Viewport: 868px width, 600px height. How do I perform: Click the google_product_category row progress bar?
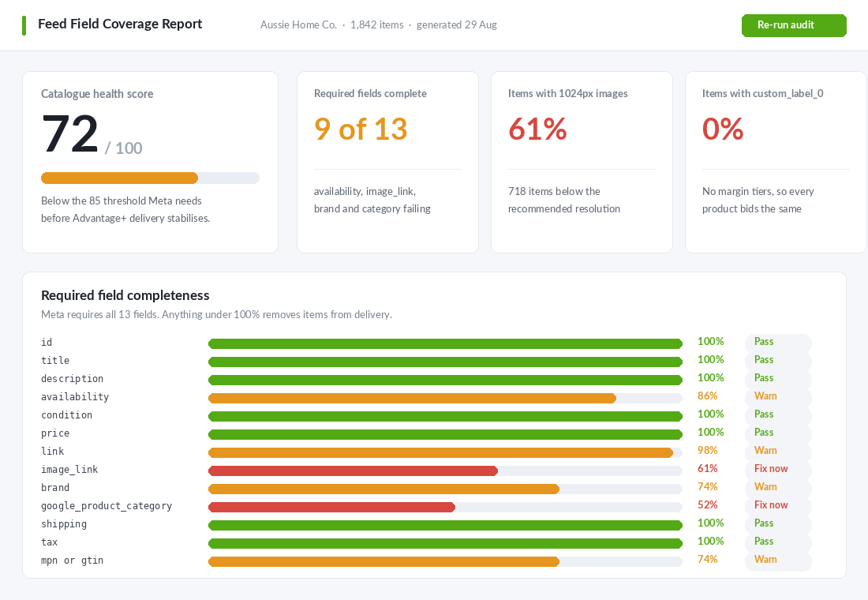(445, 508)
